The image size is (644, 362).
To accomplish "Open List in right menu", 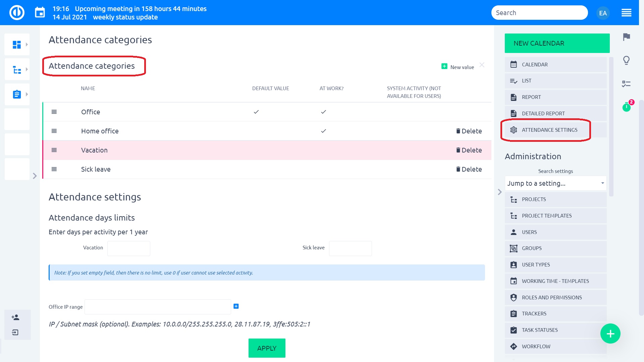I will tap(555, 81).
